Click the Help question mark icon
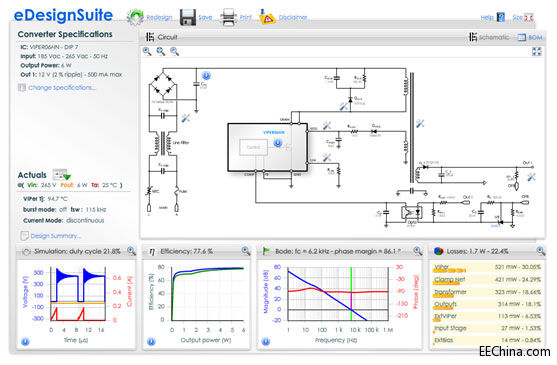This screenshot has height=365, width=557. coord(501,17)
